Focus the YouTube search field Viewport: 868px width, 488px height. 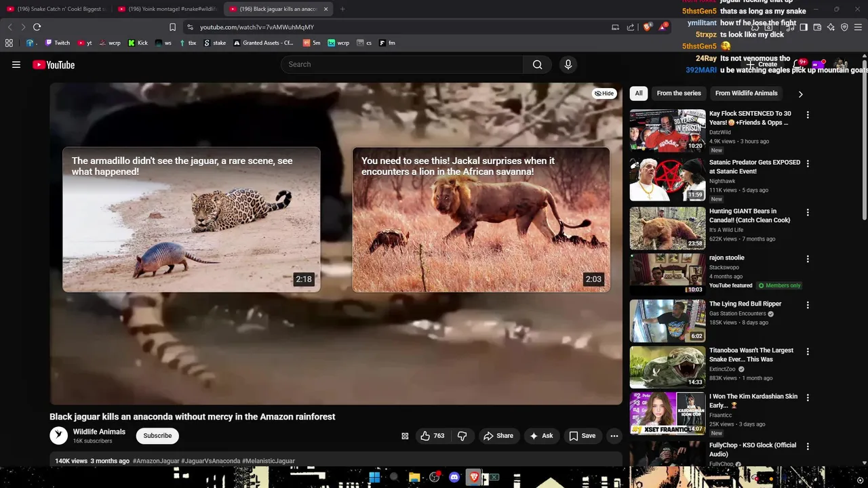tap(401, 64)
